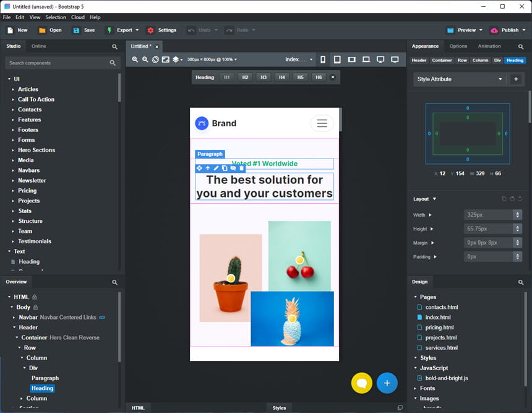Select parent with the up arrow icon

[208, 168]
